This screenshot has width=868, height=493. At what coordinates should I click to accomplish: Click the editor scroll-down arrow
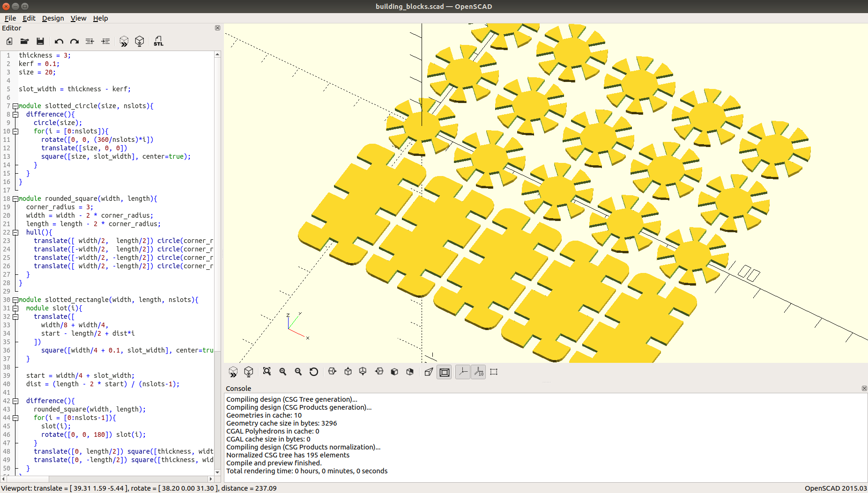tap(217, 472)
